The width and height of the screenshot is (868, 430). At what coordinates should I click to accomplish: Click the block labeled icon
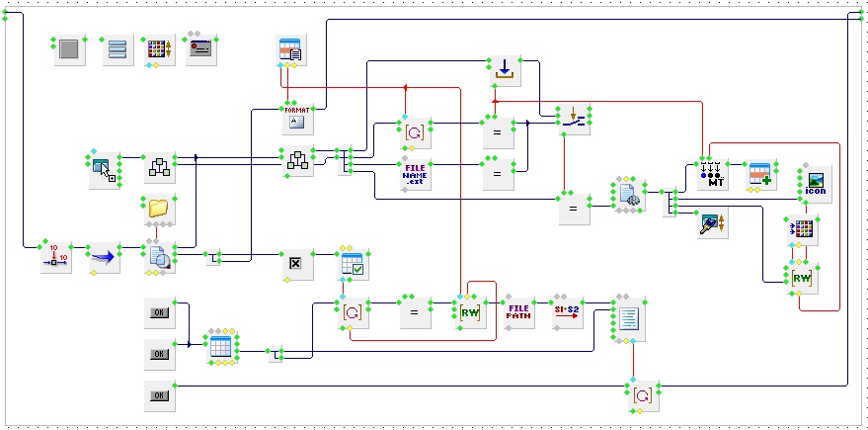tap(815, 185)
